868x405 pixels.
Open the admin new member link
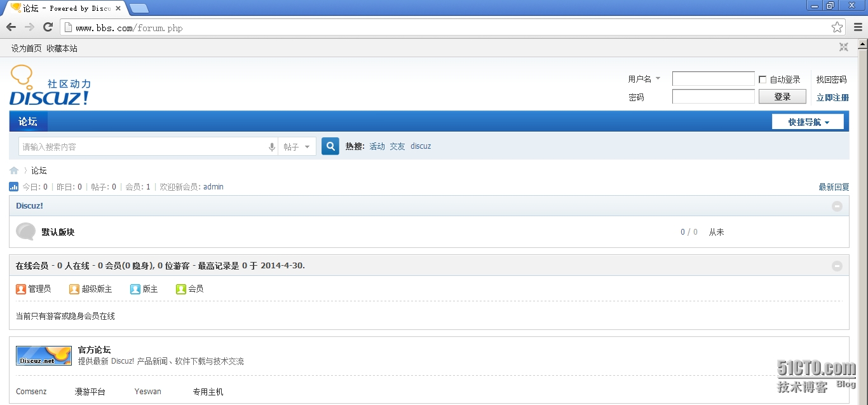[214, 187]
